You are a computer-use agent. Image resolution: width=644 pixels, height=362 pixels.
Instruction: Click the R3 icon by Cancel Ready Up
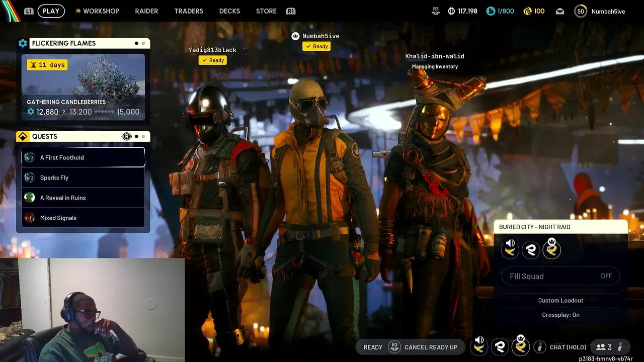click(394, 347)
